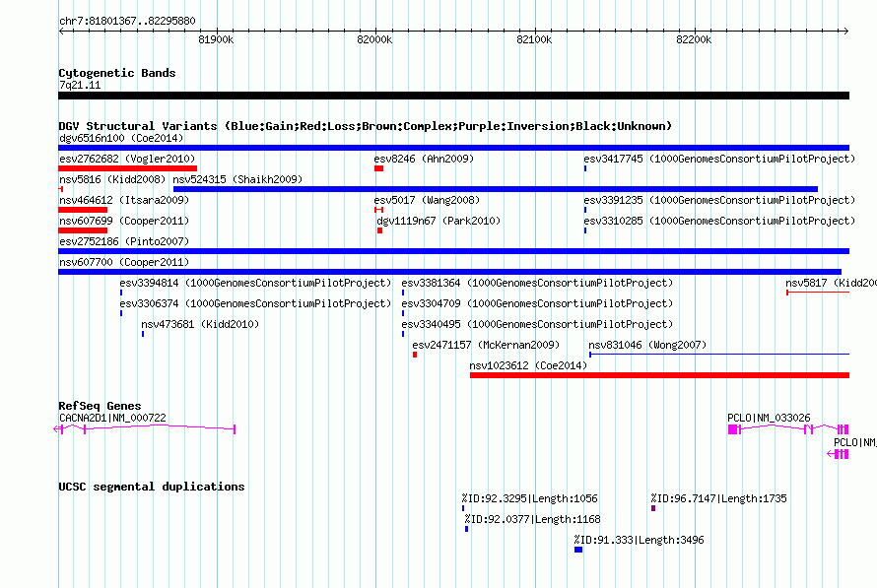Select the nsv831046 (Wong2007) variant label

(x=647, y=345)
